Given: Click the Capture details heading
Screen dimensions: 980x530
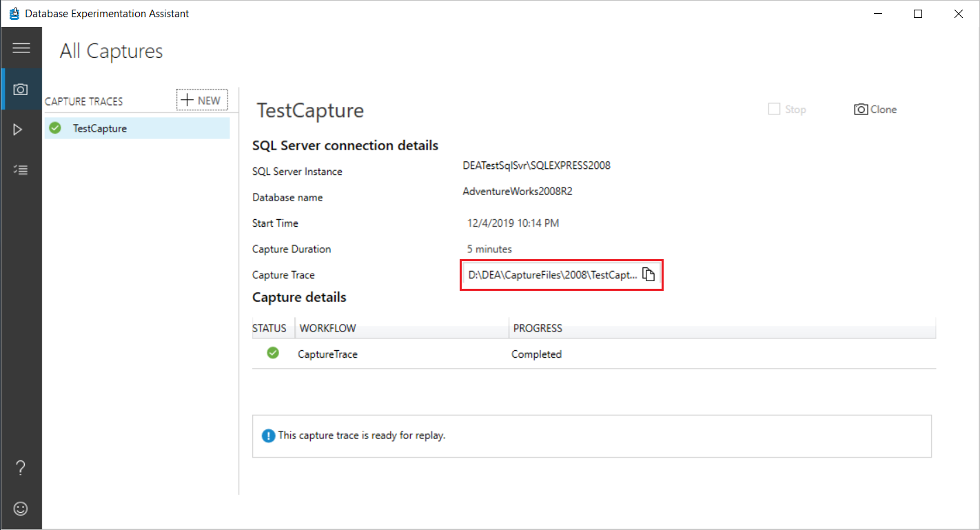Looking at the screenshot, I should point(299,297).
